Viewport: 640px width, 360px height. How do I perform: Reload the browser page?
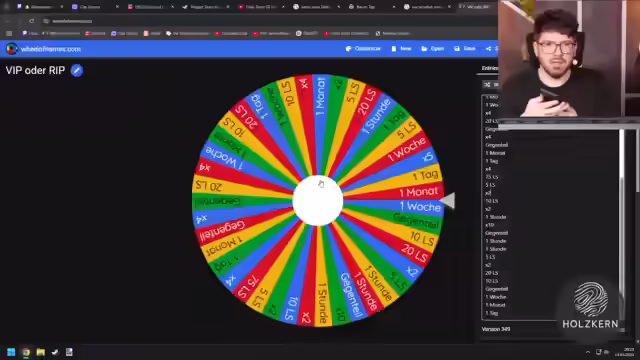pos(31,21)
